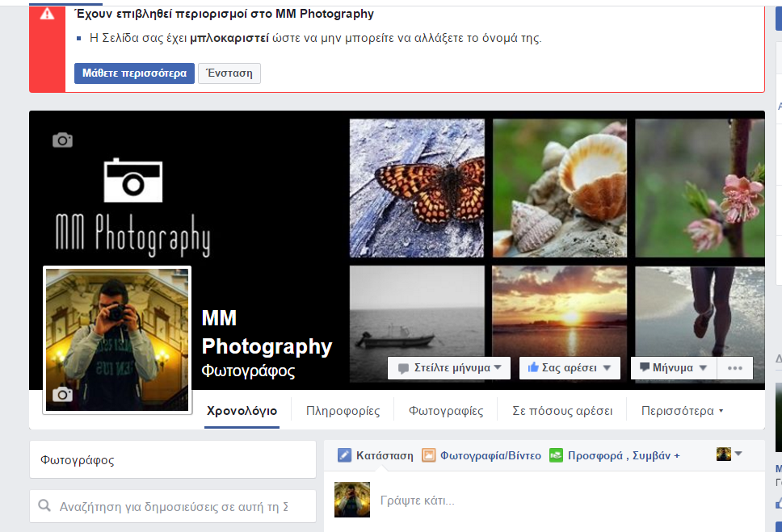
Task: Click the pencil icon next to Κατάσταση
Action: click(344, 455)
